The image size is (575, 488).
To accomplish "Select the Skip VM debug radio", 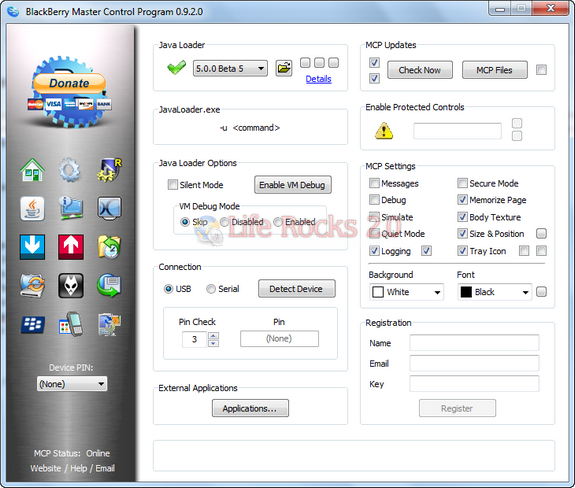I will [185, 222].
